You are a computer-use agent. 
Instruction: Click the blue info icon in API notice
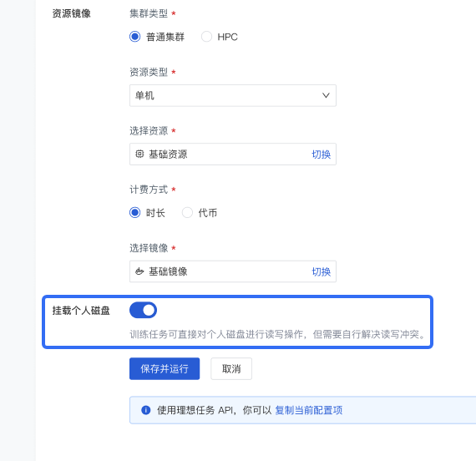(x=145, y=410)
